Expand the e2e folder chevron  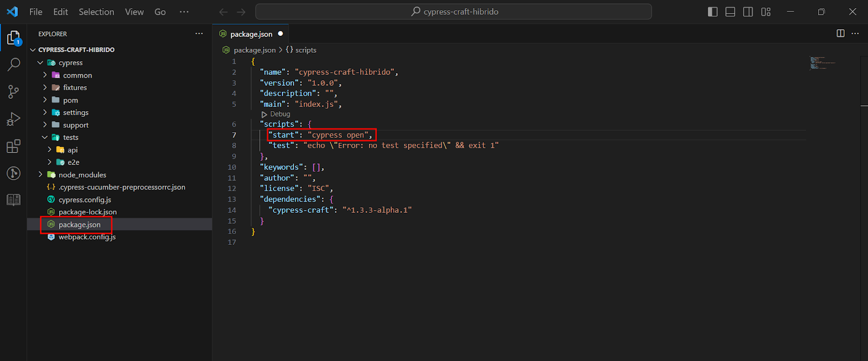tap(49, 162)
